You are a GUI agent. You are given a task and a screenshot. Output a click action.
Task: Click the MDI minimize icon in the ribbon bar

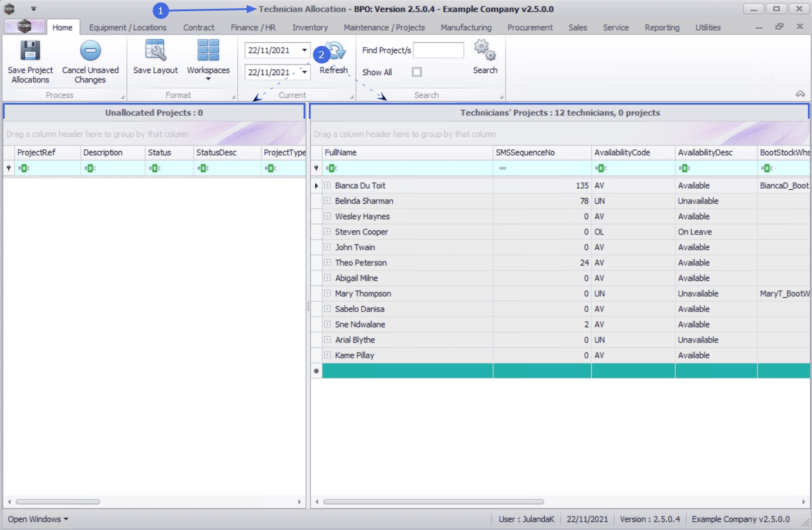[759, 28]
